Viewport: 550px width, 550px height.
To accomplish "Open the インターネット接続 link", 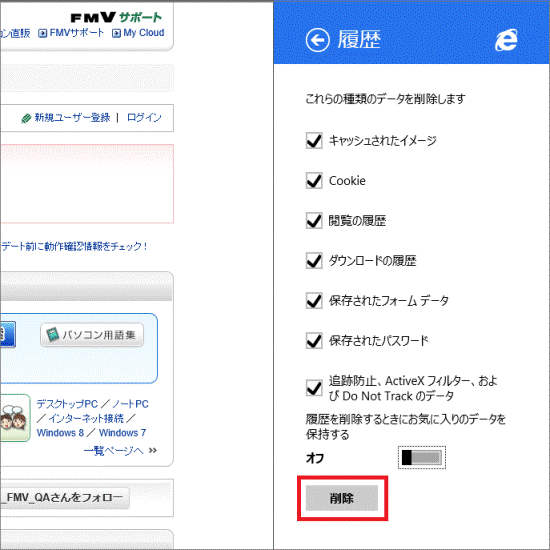I will coord(86,418).
